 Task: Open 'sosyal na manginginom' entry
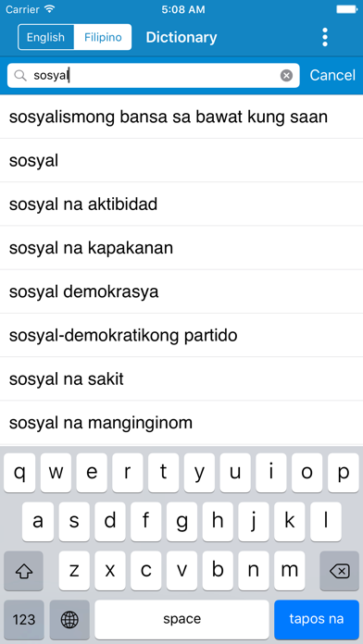(181, 423)
